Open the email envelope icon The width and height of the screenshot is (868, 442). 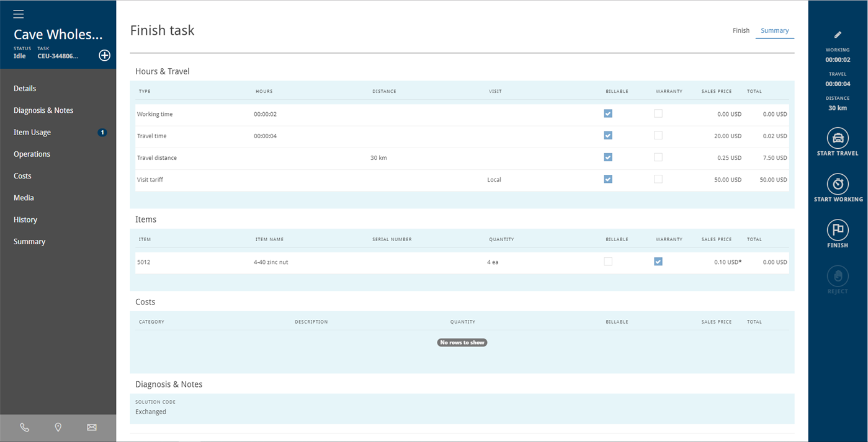91,427
